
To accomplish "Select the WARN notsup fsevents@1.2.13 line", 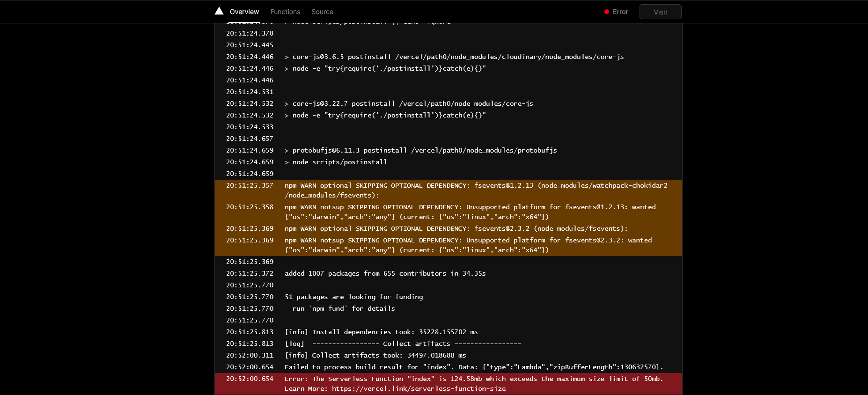I will [449, 212].
